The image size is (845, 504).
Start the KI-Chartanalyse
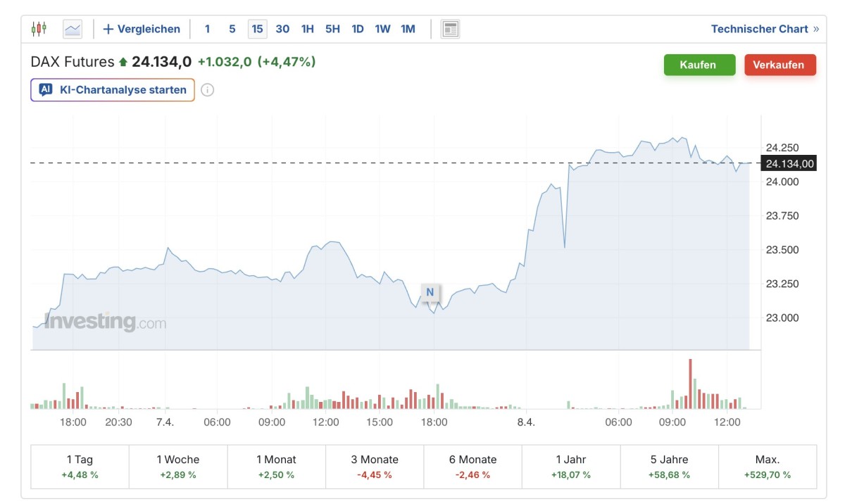point(113,90)
